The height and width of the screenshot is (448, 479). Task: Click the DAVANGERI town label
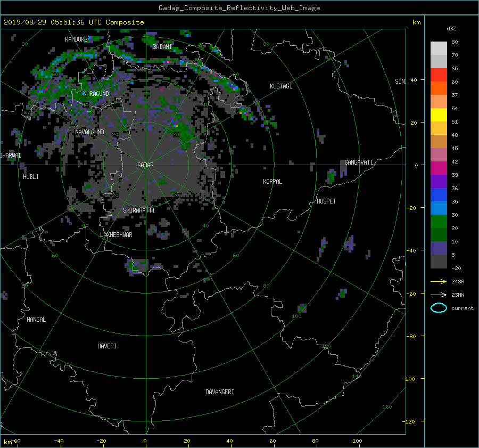(x=220, y=392)
